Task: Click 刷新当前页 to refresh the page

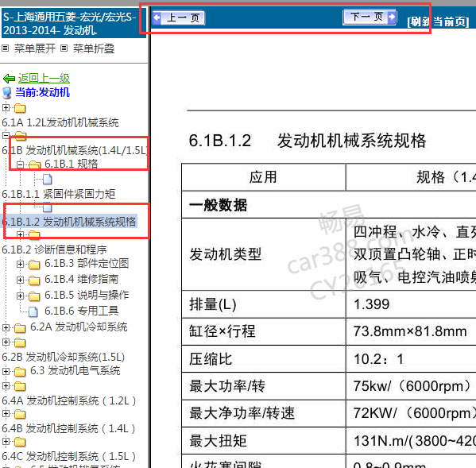Action: pyautogui.click(x=438, y=21)
